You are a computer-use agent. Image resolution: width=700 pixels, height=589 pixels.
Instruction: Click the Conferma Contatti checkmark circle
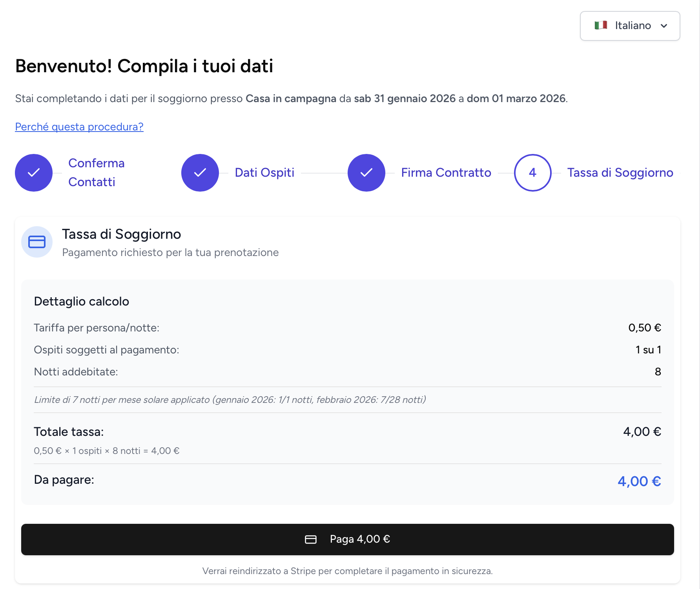34,173
